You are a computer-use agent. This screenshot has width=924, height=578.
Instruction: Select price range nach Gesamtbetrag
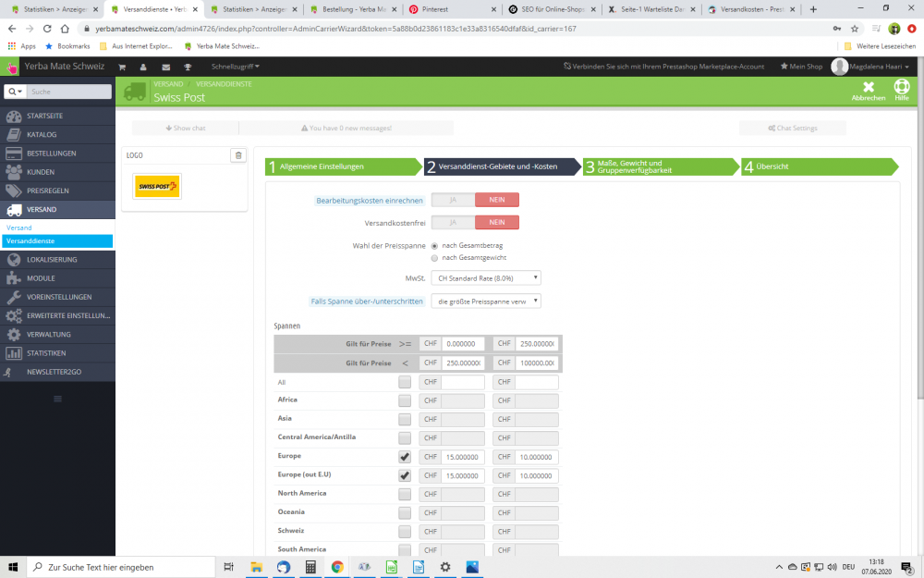click(x=434, y=246)
